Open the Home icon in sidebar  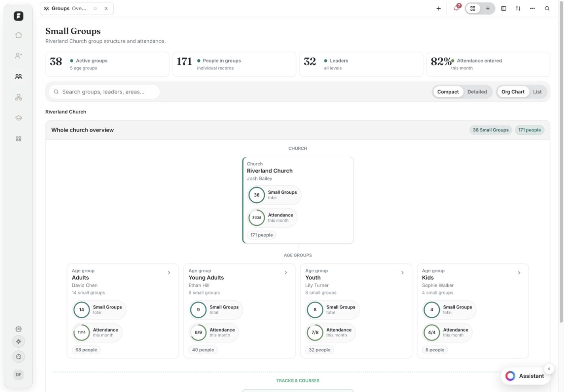(x=19, y=35)
